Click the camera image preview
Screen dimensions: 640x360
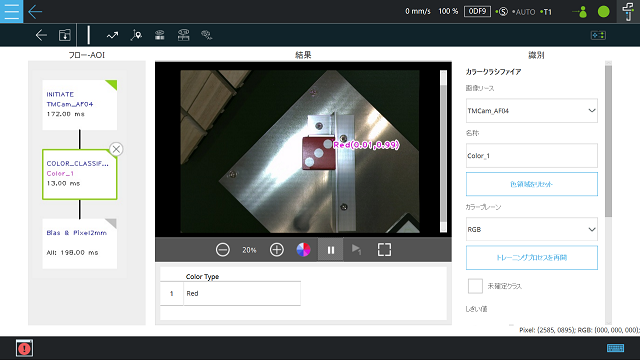click(x=300, y=151)
